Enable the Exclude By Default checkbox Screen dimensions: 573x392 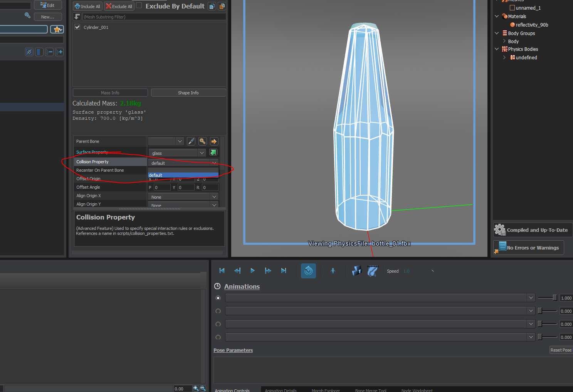[139, 5]
